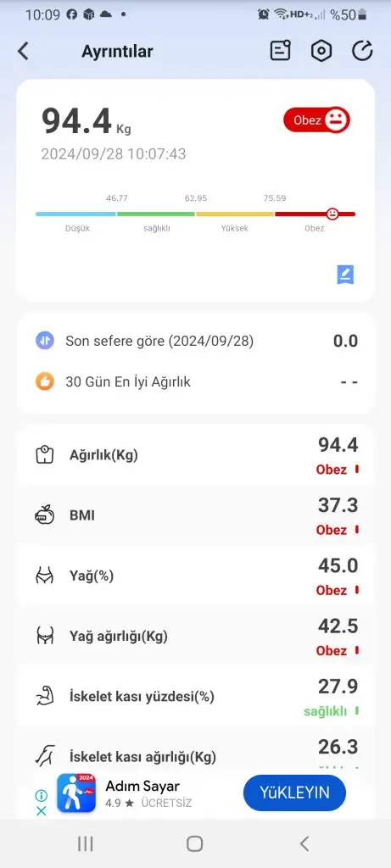The height and width of the screenshot is (868, 391).
Task: Tap the orange thumbs-up best weight icon
Action: pyautogui.click(x=45, y=381)
